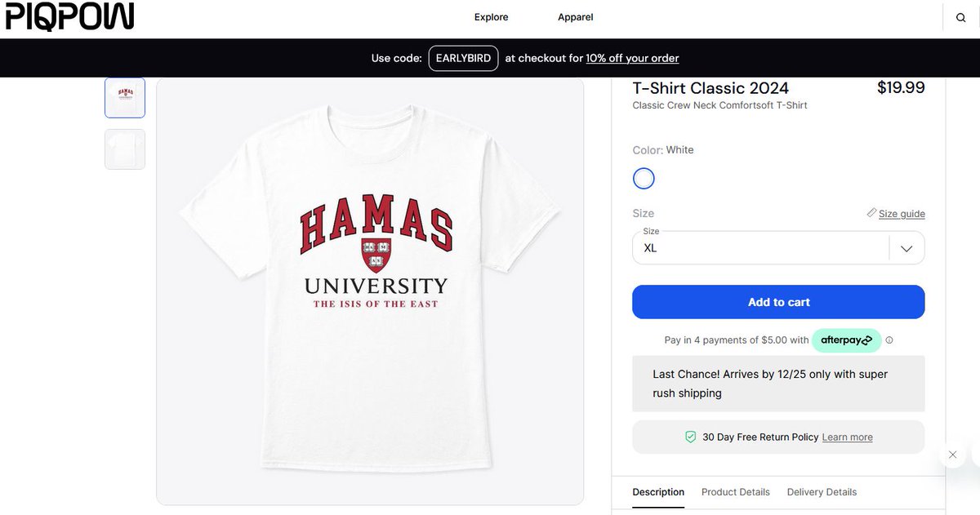The height and width of the screenshot is (515, 980).
Task: Click the size dropdown chevron arrow
Action: pos(906,249)
